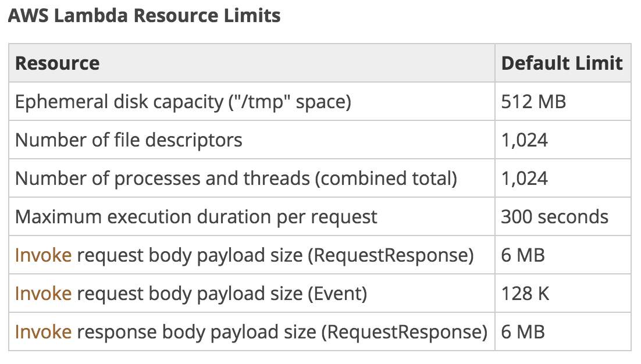The height and width of the screenshot is (364, 641).
Task: Open the Invoke link in the Event payload row
Action: click(43, 294)
